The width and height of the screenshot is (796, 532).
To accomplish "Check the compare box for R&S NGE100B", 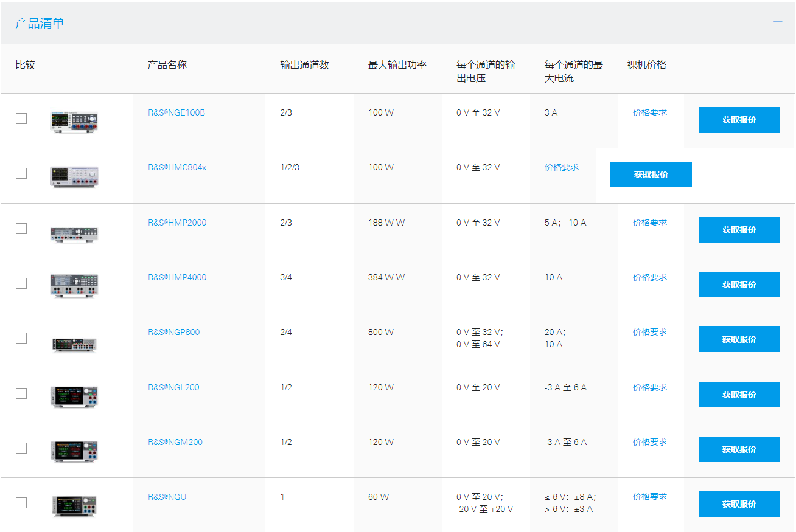I will coord(21,119).
